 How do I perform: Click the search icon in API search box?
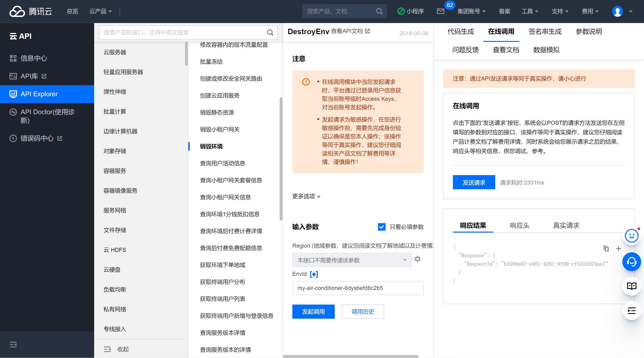[270, 32]
